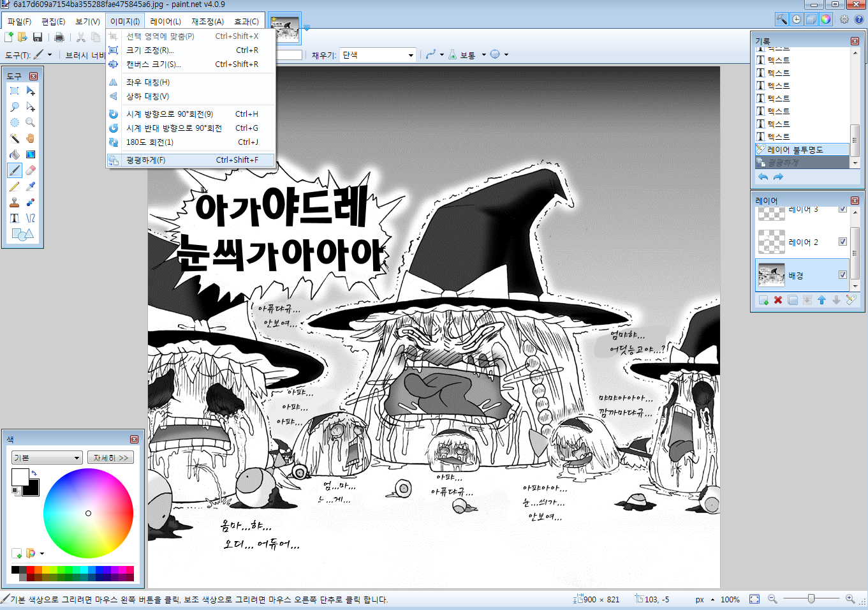
Task: Choose 평평하게(F) flatten menu entry
Action: tap(191, 160)
